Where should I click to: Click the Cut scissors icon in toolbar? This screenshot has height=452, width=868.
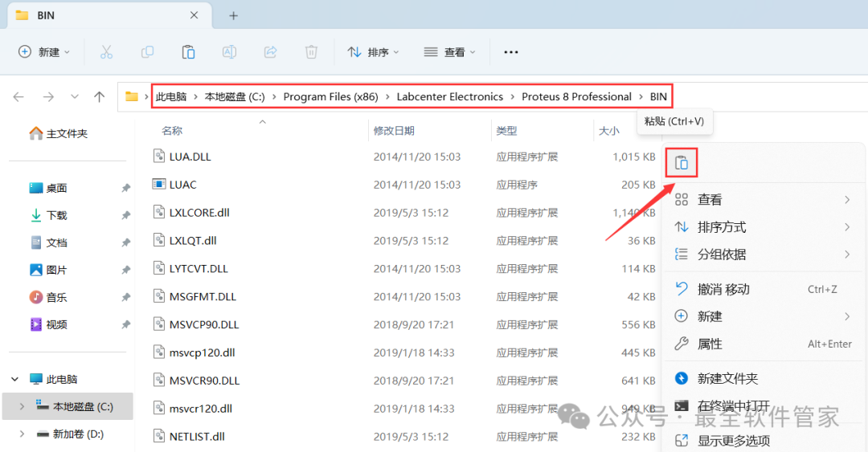(106, 52)
